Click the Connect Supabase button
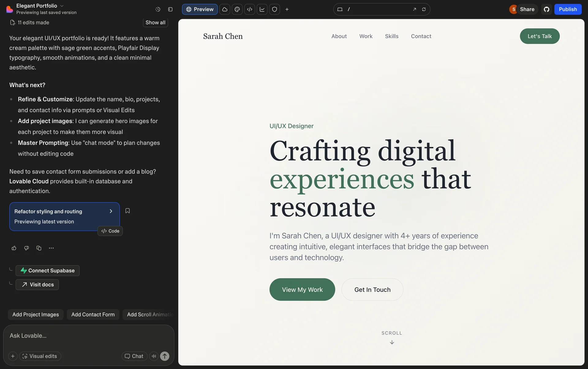This screenshot has width=588, height=369. (x=47, y=270)
